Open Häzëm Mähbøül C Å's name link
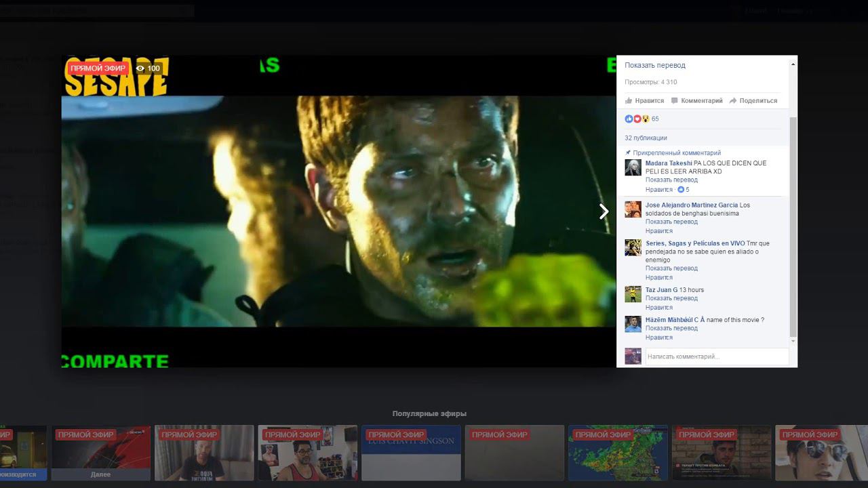 pyautogui.click(x=675, y=320)
